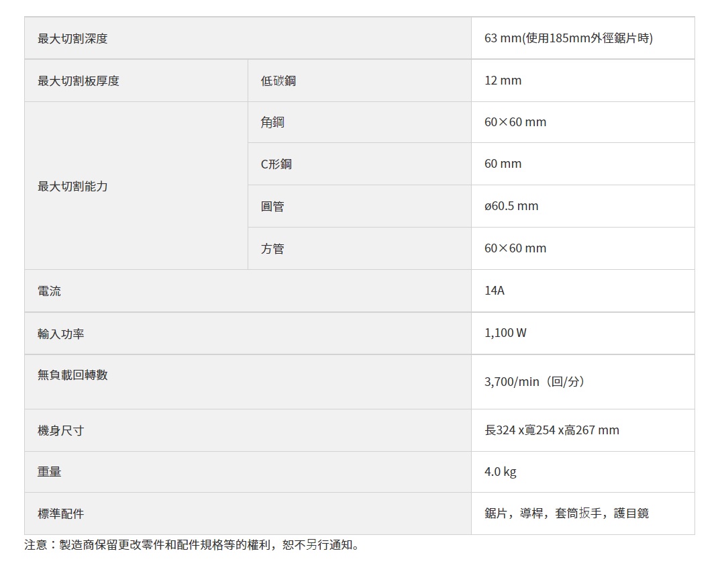Click the 12 mm thickness value
The height and width of the screenshot is (588, 722).
coord(503,81)
